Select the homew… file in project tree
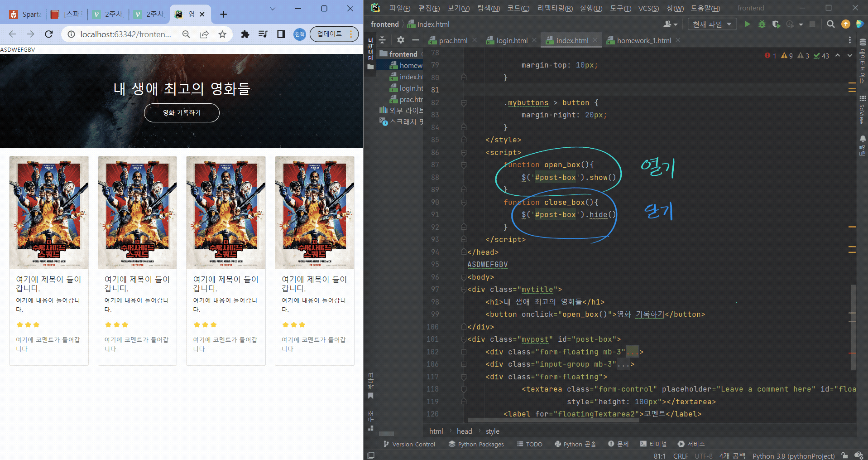868x460 pixels. click(x=406, y=66)
